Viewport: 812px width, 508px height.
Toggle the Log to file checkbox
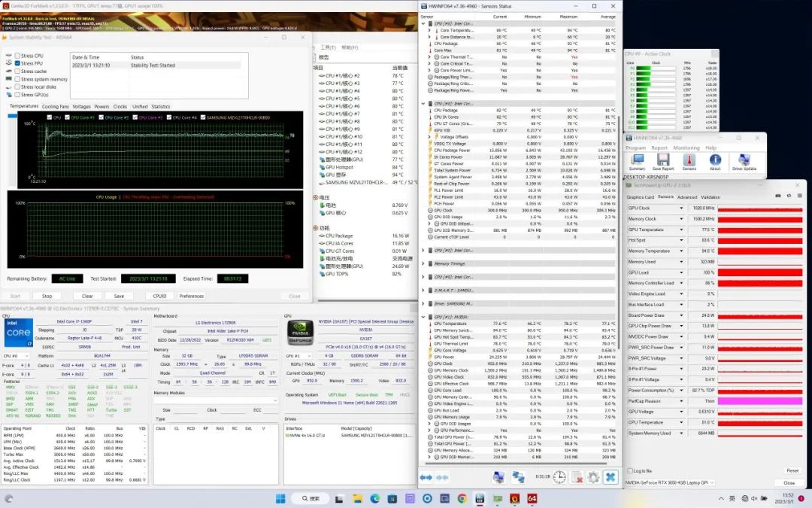[x=629, y=470]
